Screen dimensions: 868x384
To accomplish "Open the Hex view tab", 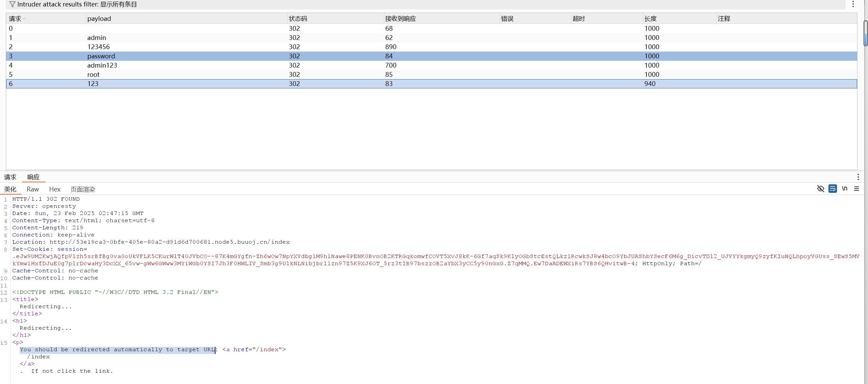I will tap(55, 189).
